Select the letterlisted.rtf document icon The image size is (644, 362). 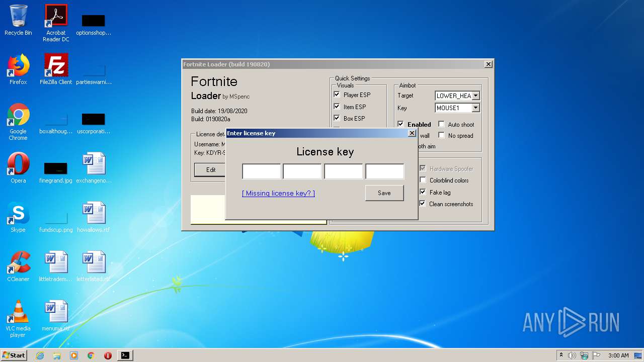[x=94, y=266]
